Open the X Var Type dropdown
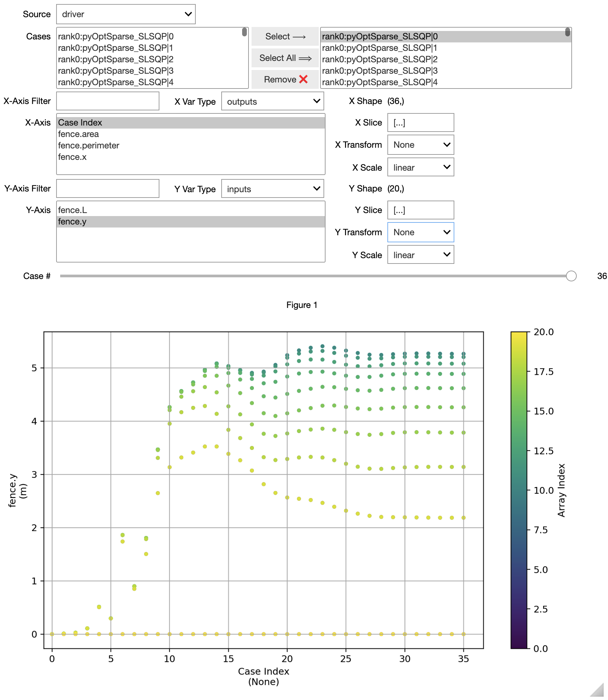This screenshot has height=700, width=608. pyautogui.click(x=273, y=101)
